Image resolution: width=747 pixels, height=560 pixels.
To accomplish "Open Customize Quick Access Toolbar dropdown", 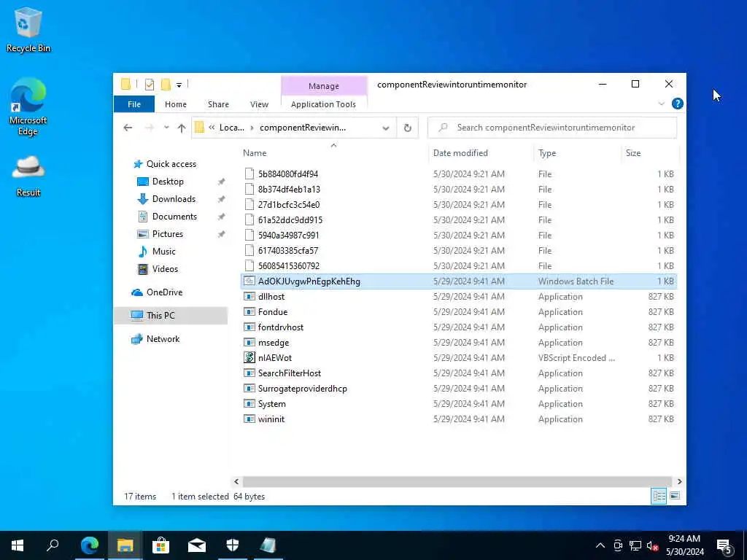I will [x=179, y=85].
